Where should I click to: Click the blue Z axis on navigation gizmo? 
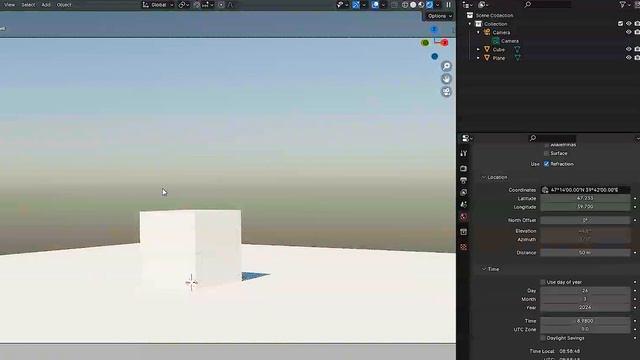pos(434,29)
